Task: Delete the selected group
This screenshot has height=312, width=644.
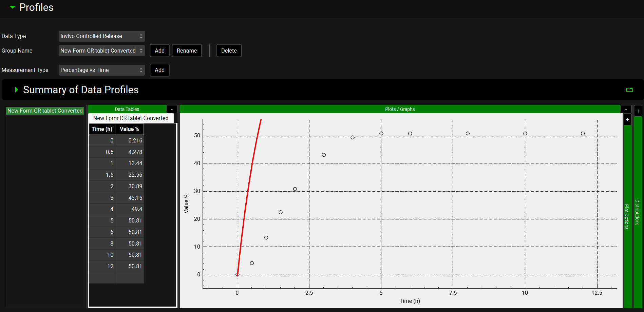Action: 229,51
